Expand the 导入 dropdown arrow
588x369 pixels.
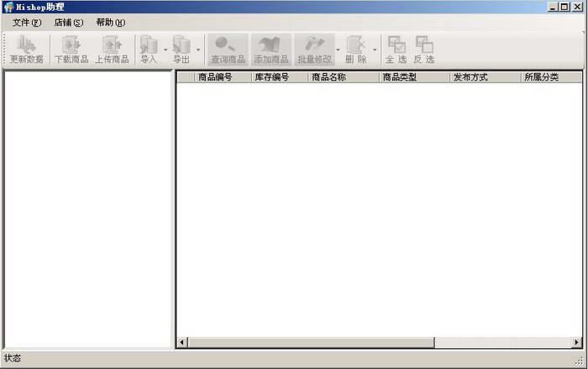[x=165, y=50]
